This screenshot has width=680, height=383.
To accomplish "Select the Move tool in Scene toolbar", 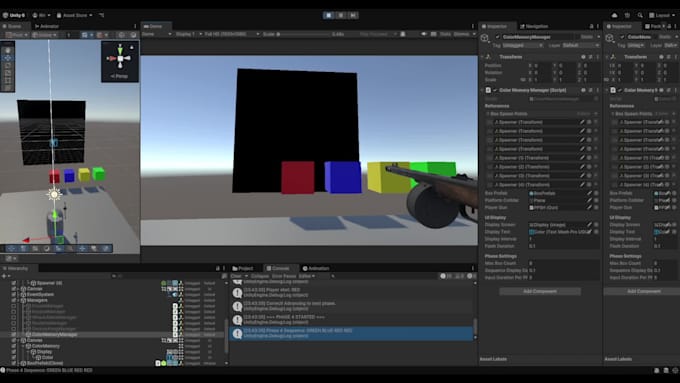I will pos(8,58).
